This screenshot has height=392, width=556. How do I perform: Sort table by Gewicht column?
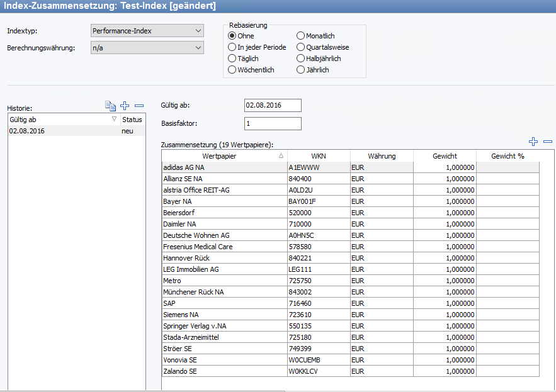[445, 156]
